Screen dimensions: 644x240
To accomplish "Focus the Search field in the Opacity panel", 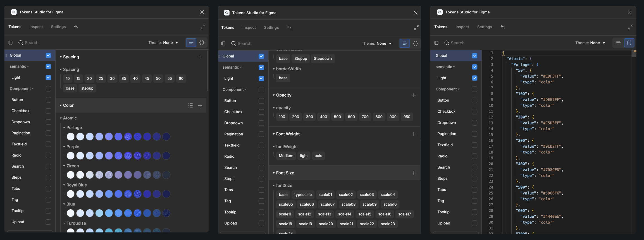I will (x=244, y=44).
